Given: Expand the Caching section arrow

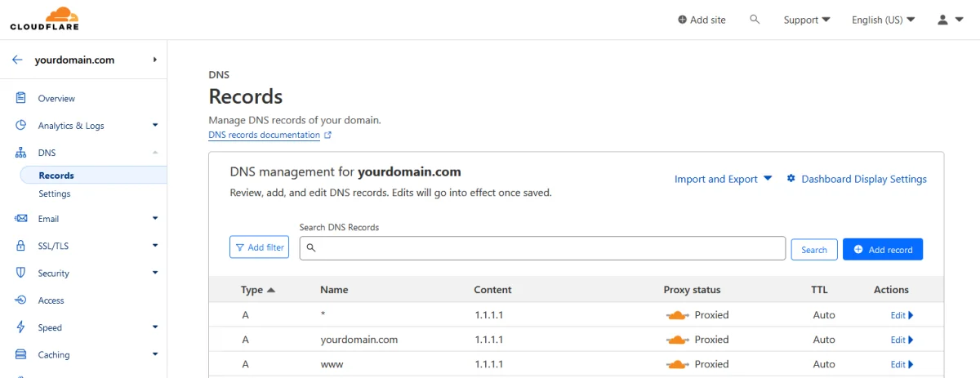Looking at the screenshot, I should click(155, 354).
